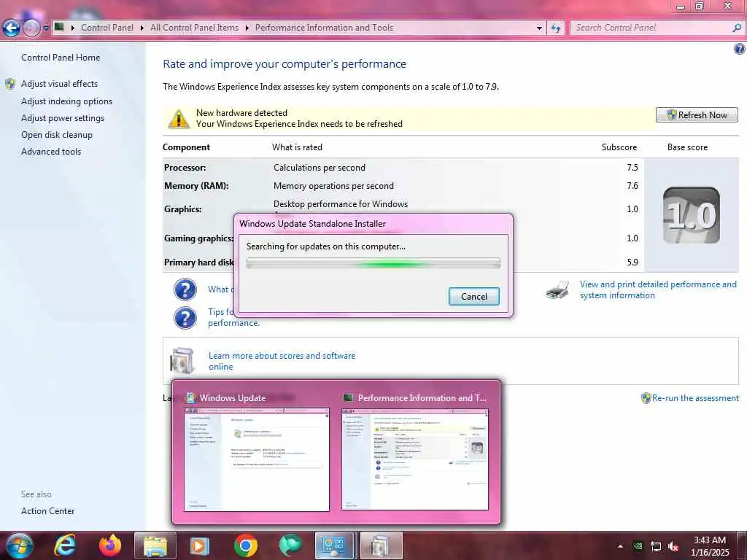
Task: Click the upper blue question mark icon
Action: click(x=185, y=289)
